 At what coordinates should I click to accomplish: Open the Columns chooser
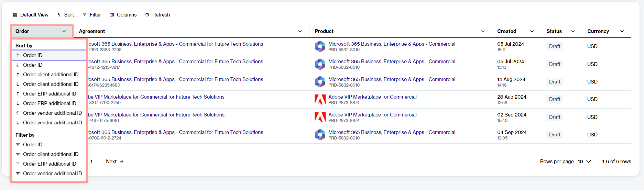[123, 15]
